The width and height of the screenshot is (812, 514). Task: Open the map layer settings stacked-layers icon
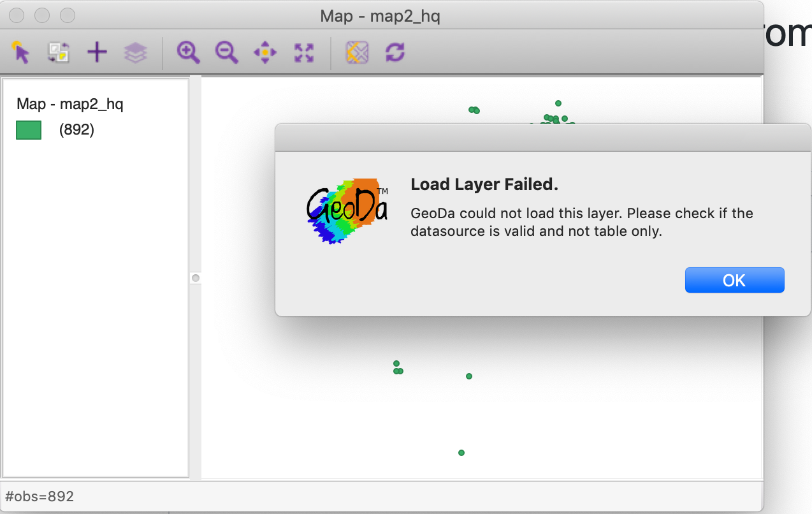134,52
